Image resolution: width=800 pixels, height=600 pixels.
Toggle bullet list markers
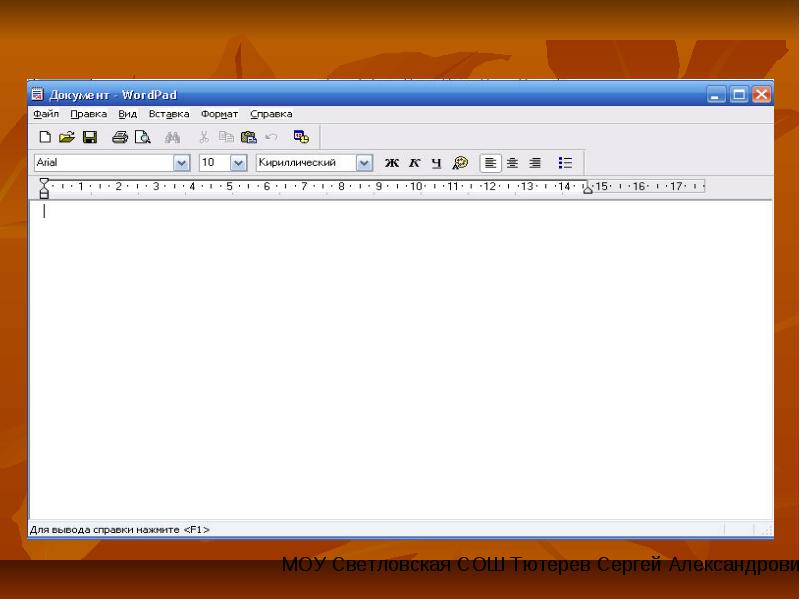point(565,163)
